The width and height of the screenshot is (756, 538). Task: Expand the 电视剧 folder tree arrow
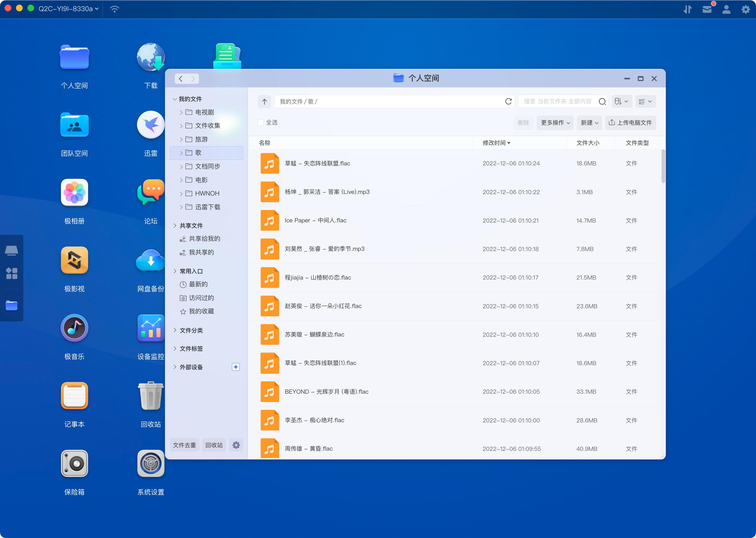181,112
